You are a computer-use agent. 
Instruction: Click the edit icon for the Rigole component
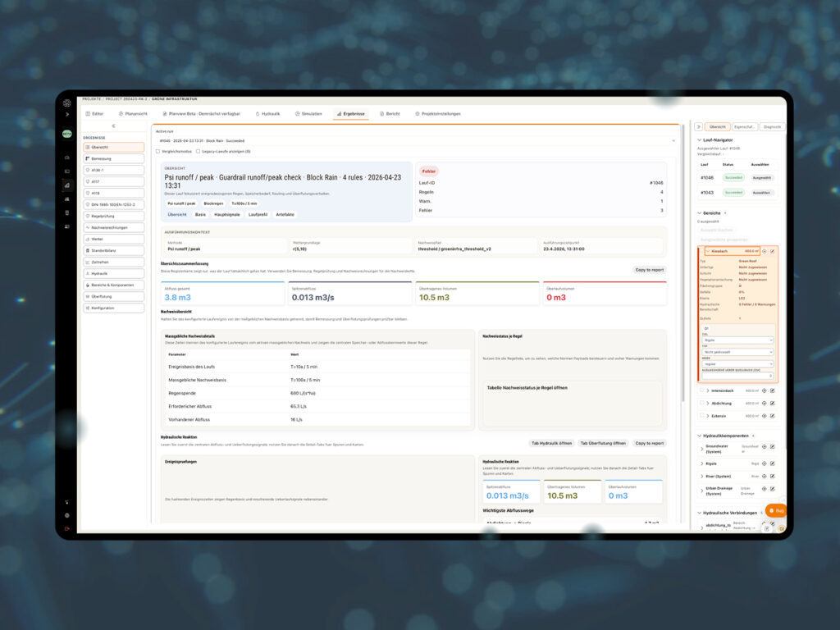point(773,463)
